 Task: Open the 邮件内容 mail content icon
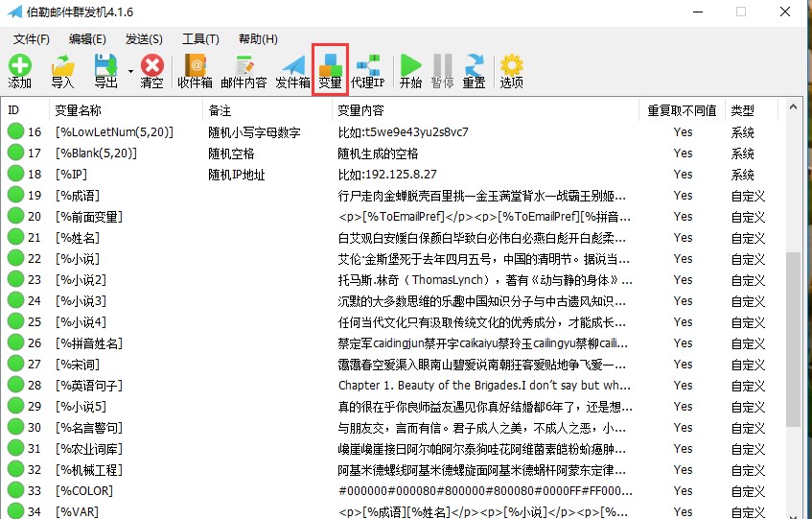pyautogui.click(x=244, y=71)
